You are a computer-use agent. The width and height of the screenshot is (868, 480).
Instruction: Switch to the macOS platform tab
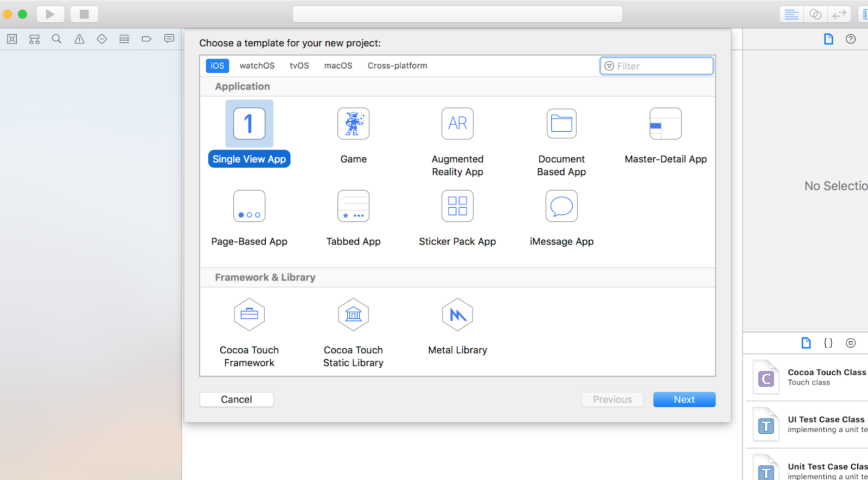pyautogui.click(x=339, y=66)
